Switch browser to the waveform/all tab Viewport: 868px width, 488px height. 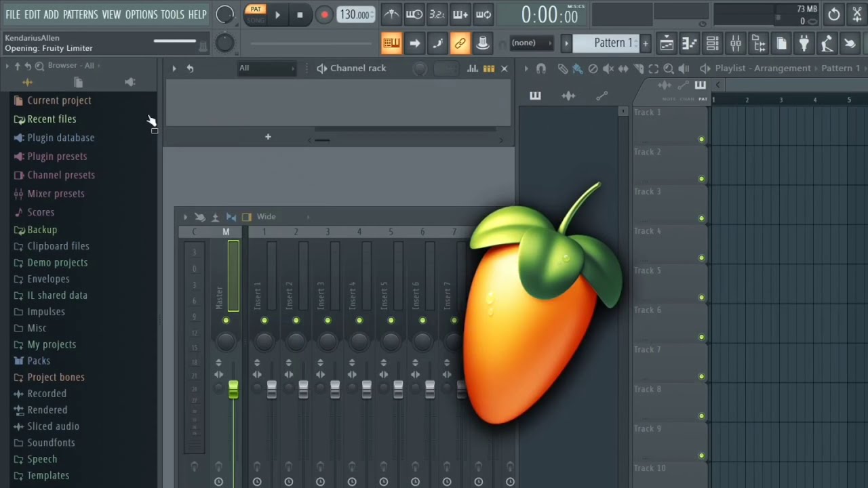(x=27, y=82)
